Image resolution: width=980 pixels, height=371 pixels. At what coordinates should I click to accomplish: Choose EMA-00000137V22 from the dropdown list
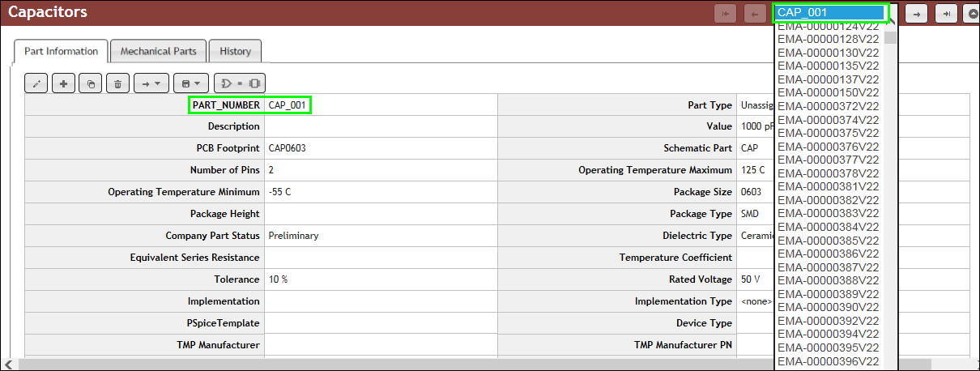click(x=829, y=79)
